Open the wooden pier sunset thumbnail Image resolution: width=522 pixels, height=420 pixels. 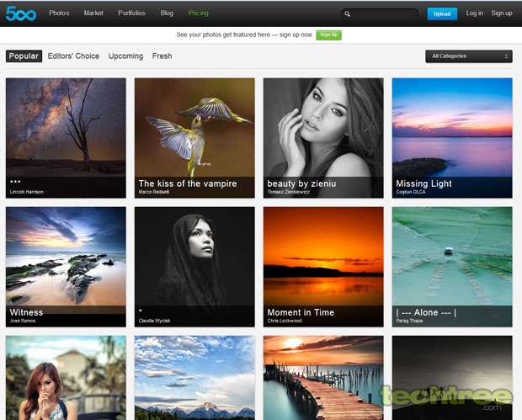[323, 378]
